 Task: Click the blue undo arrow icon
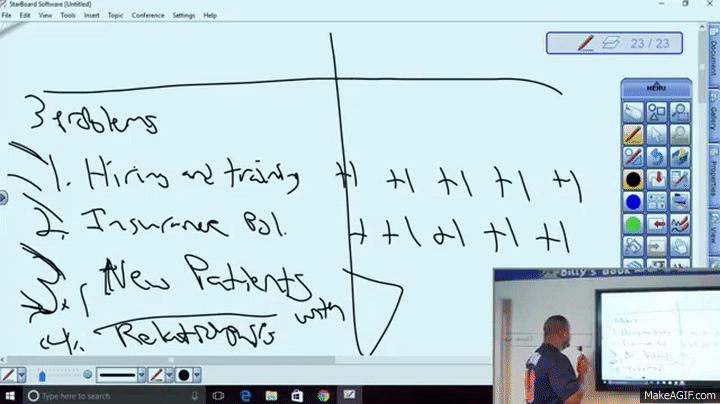pyautogui.click(x=656, y=157)
